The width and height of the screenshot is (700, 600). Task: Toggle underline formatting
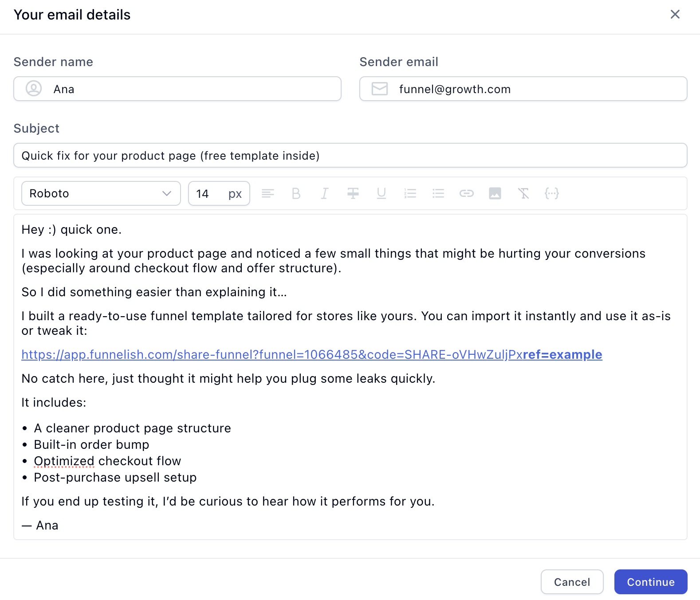(x=381, y=193)
